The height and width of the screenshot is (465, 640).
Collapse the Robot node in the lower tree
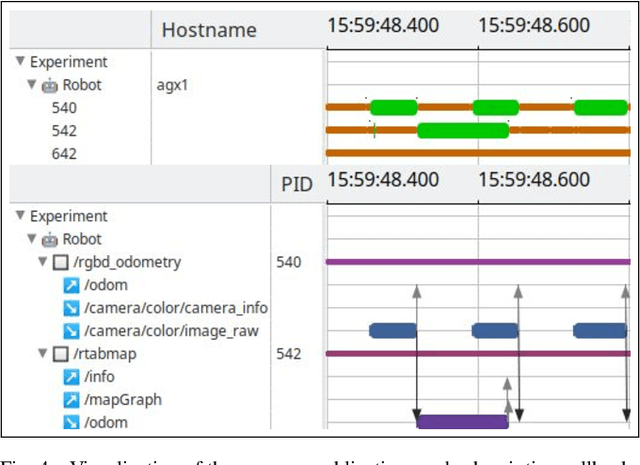tap(32, 239)
